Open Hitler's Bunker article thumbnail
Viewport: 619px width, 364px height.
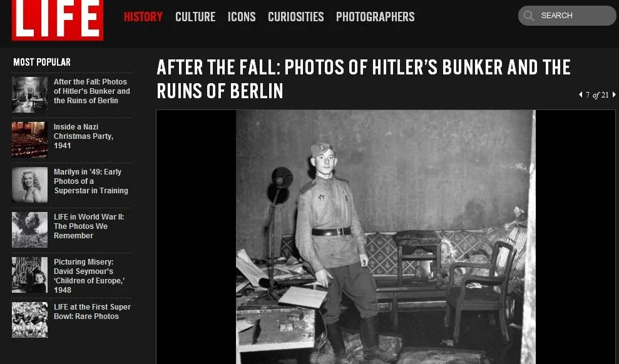pos(29,94)
